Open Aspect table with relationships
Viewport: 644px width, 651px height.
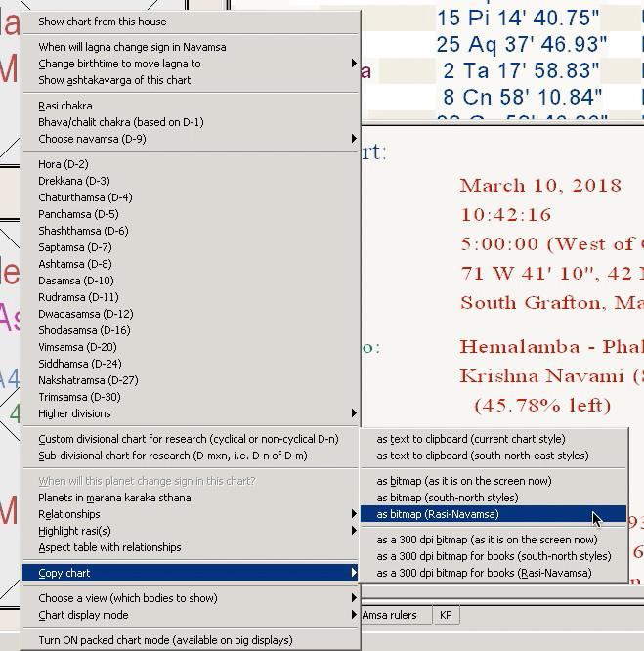pos(109,547)
